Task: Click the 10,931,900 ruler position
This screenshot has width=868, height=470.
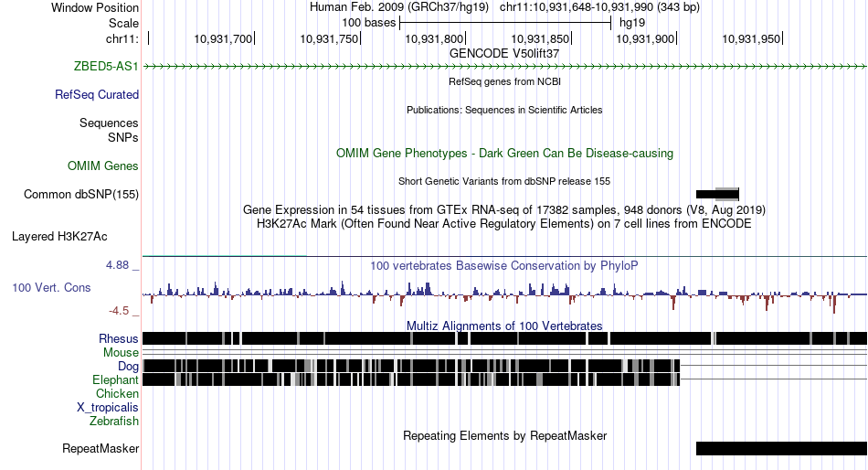Action: coord(646,38)
